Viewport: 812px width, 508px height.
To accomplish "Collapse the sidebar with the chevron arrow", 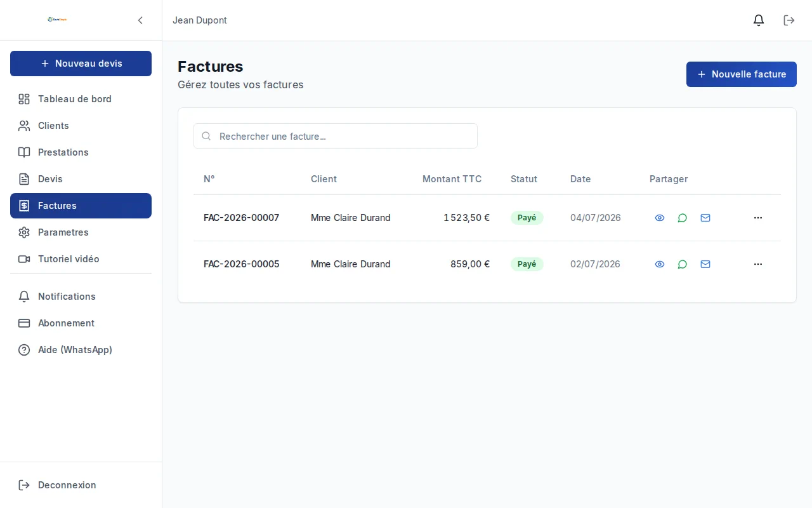I will (140, 20).
